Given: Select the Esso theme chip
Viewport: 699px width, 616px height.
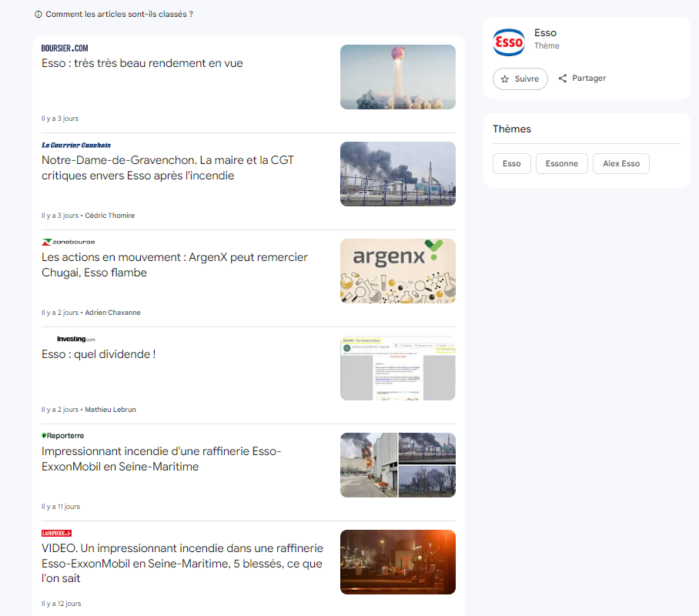Looking at the screenshot, I should pyautogui.click(x=512, y=164).
